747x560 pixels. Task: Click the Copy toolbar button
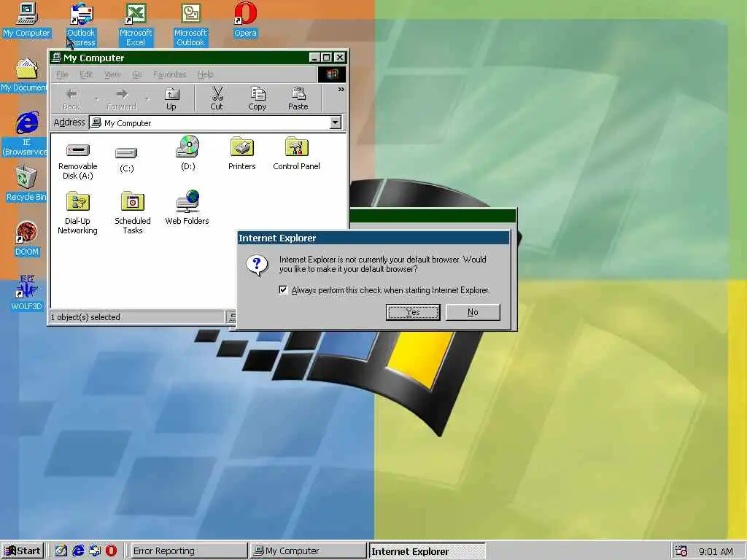(x=258, y=99)
